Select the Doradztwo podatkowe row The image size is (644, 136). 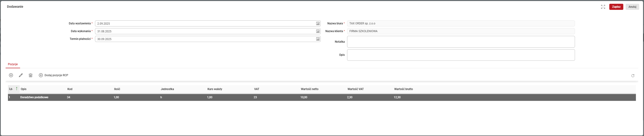(x=34, y=97)
